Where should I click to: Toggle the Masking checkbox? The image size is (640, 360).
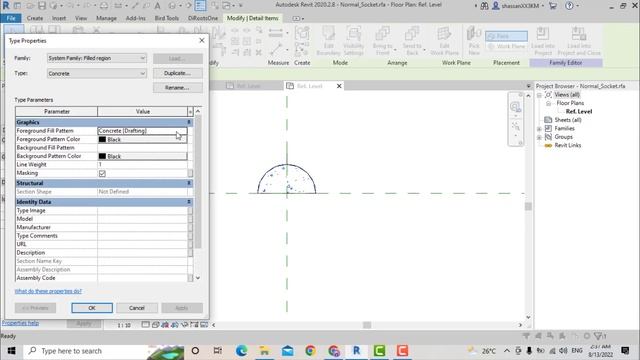[x=102, y=173]
